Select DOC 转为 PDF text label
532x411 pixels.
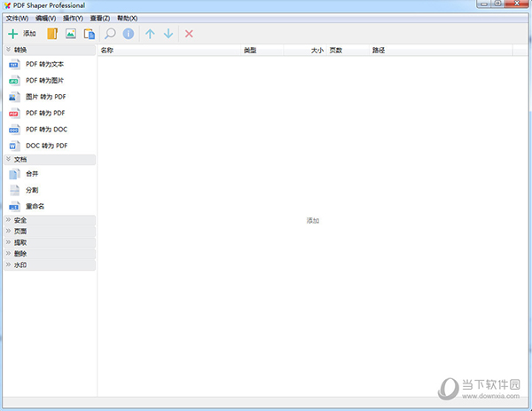(x=47, y=146)
